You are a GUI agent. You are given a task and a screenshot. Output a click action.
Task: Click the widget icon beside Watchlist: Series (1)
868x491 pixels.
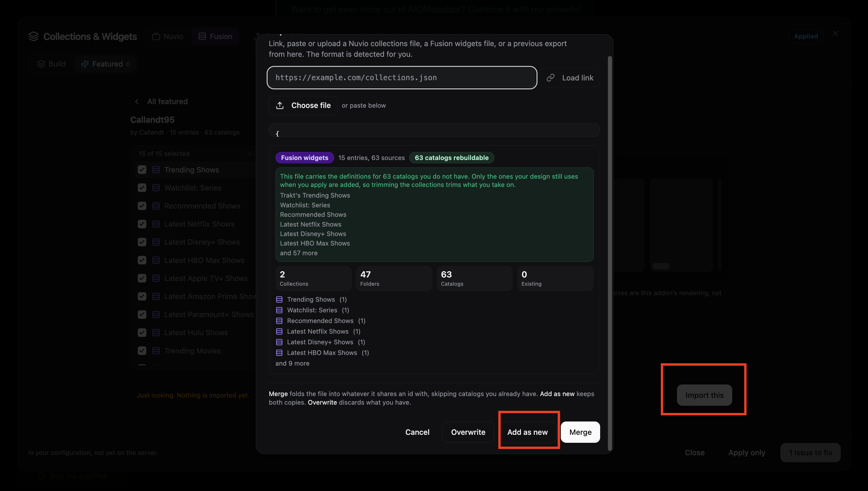click(279, 310)
